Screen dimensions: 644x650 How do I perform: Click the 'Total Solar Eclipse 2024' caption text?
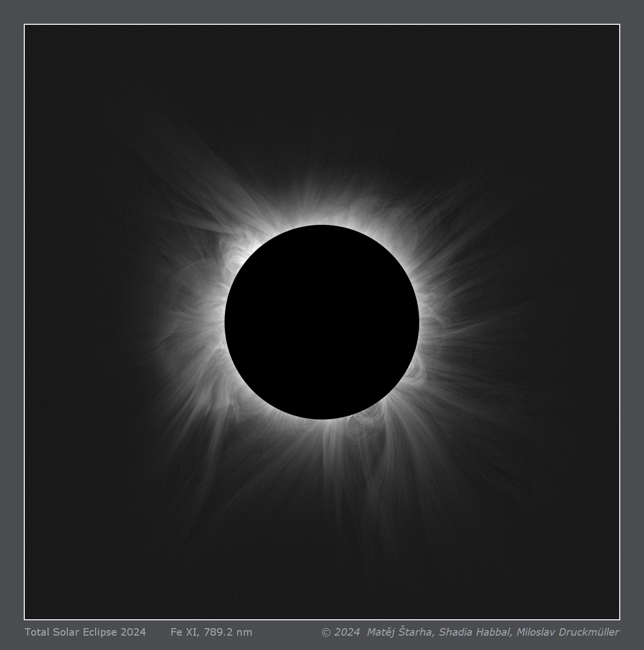85,632
